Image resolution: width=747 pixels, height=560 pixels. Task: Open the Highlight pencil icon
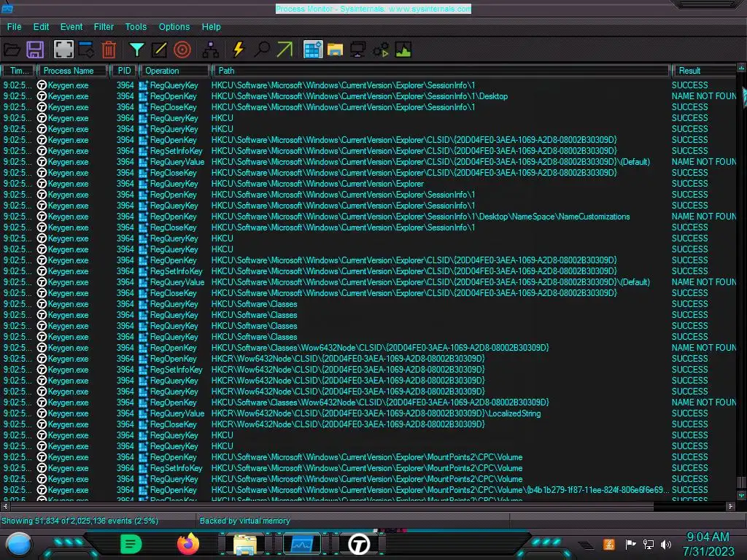coord(159,50)
